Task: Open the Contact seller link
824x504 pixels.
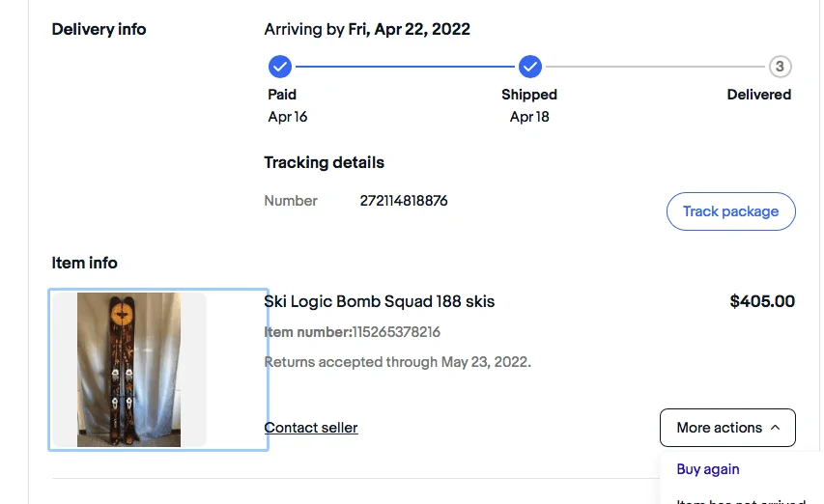Action: coord(311,428)
